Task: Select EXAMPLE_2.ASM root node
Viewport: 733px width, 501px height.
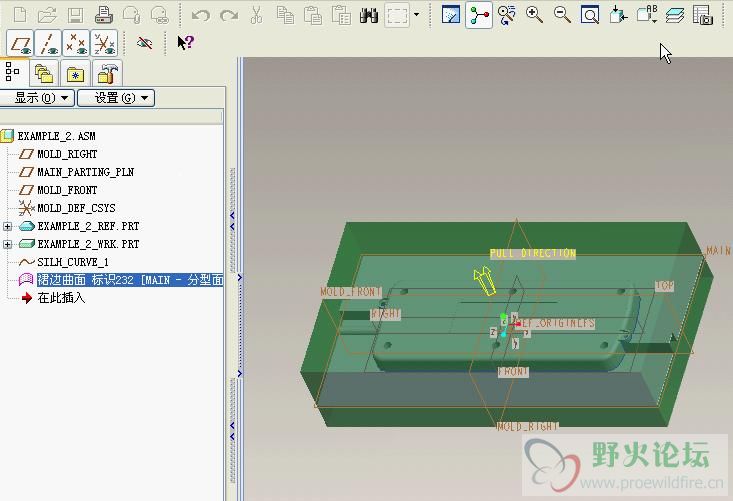Action: (56, 136)
